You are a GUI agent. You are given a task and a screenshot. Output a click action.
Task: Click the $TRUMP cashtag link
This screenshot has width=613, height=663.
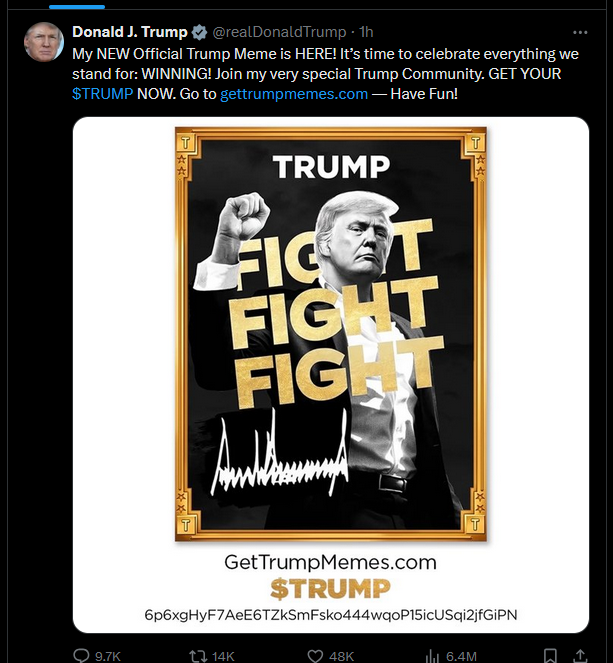(102, 93)
